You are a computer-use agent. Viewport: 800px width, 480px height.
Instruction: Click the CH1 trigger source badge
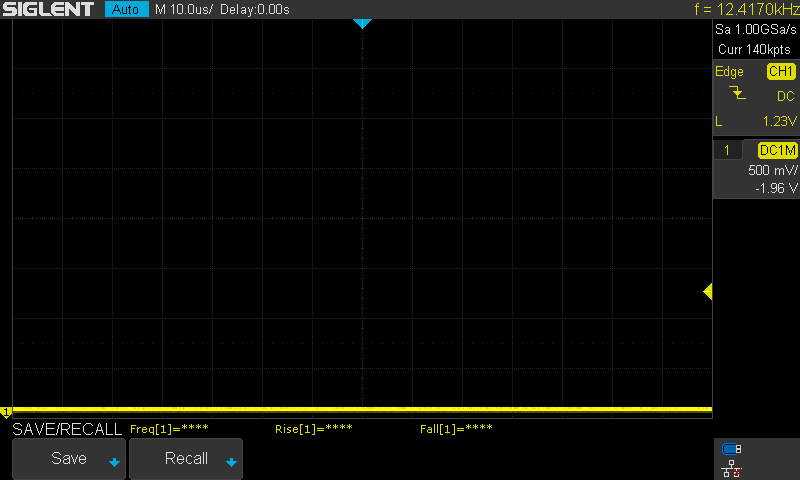tap(781, 71)
